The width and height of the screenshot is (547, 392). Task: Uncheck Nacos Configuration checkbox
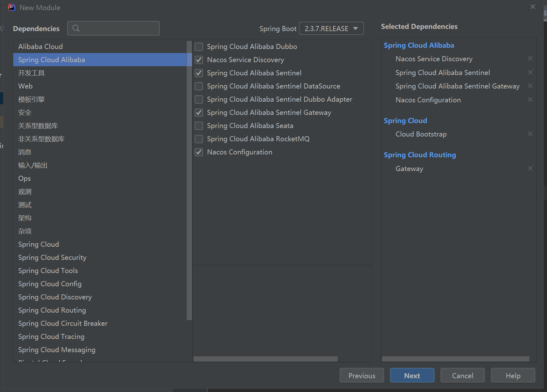pyautogui.click(x=199, y=152)
